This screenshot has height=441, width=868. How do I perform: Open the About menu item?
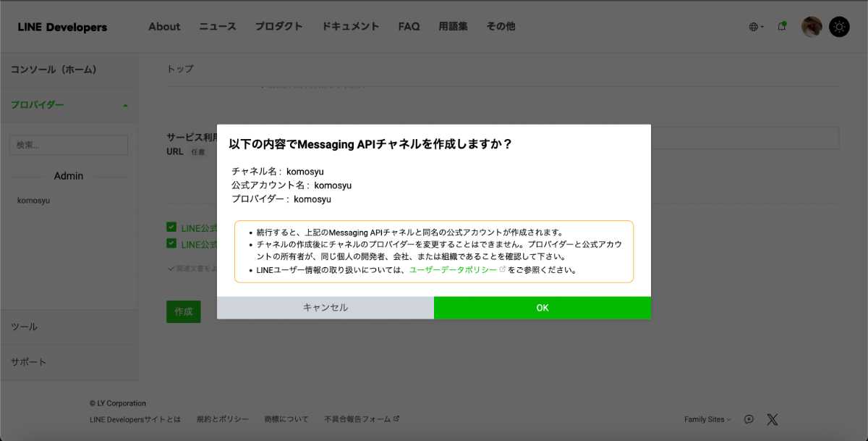(164, 26)
